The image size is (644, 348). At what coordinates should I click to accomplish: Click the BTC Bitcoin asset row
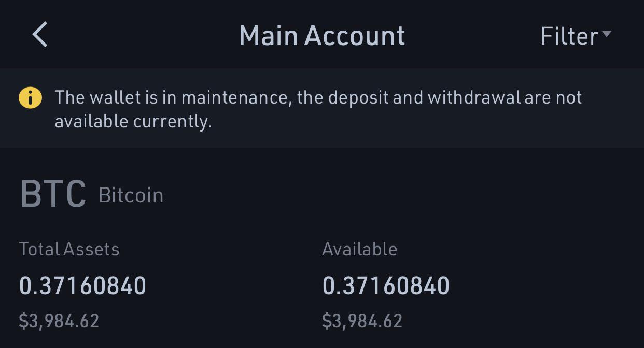91,194
